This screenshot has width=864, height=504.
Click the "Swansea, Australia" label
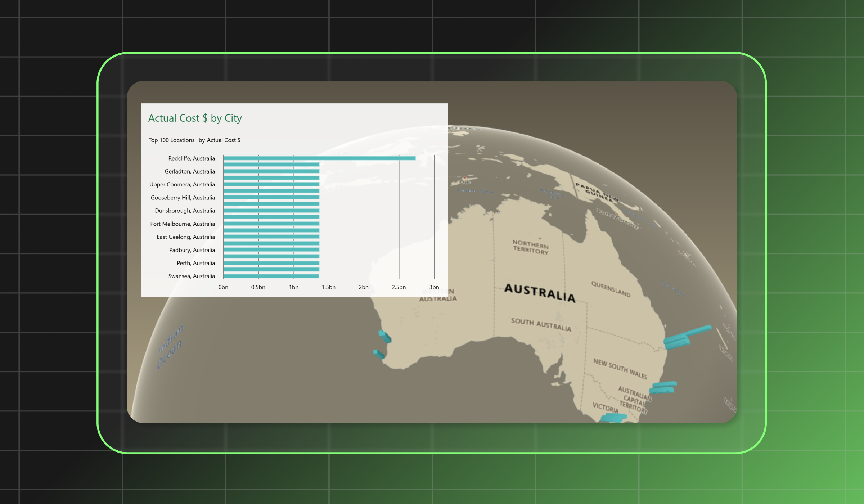192,276
